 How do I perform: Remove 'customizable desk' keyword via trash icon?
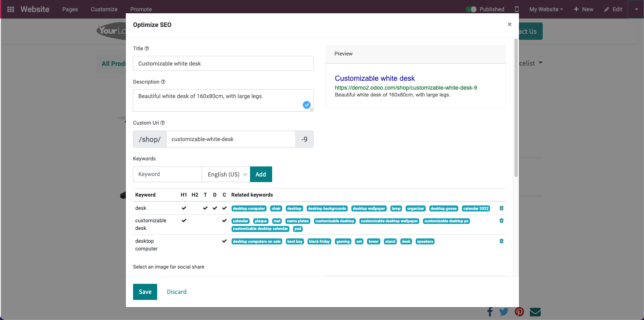501,221
